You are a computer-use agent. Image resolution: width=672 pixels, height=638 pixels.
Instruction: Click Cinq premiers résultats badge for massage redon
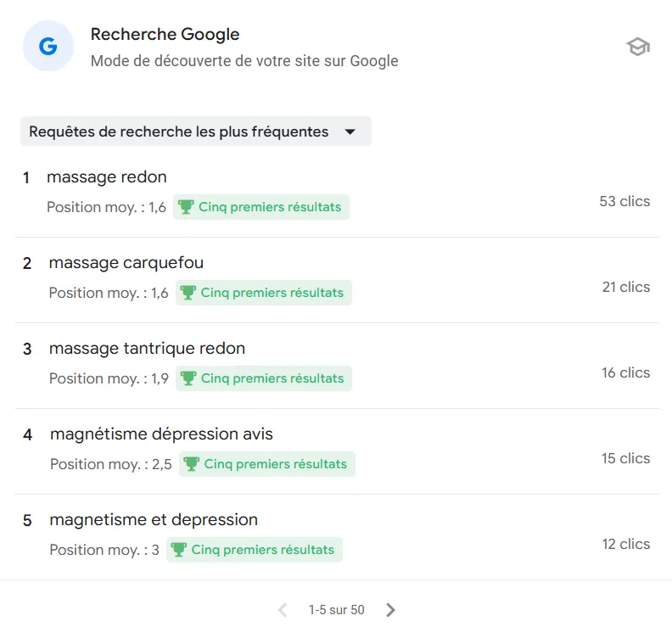point(261,207)
